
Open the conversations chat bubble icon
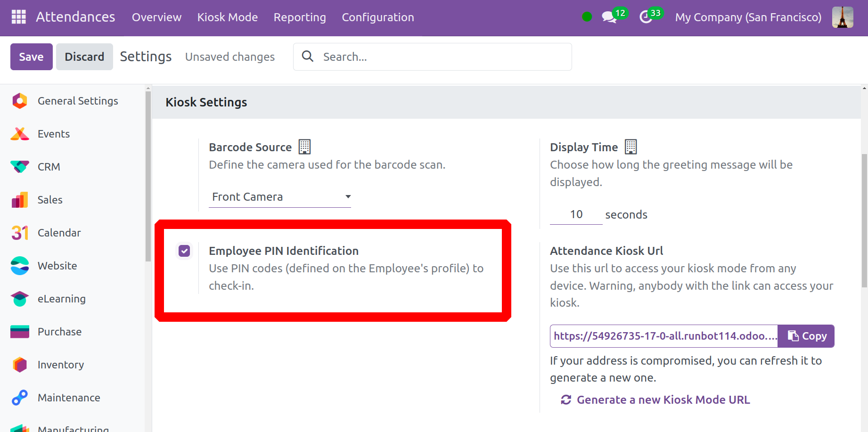(609, 17)
